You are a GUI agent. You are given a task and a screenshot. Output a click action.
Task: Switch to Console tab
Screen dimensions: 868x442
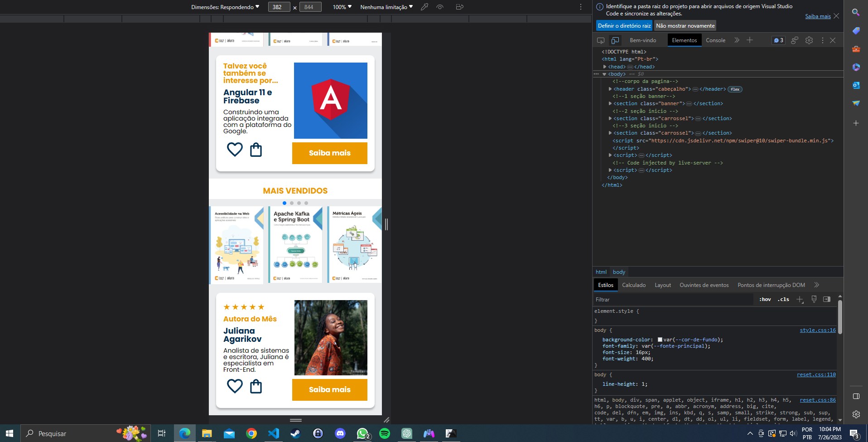[x=716, y=40]
